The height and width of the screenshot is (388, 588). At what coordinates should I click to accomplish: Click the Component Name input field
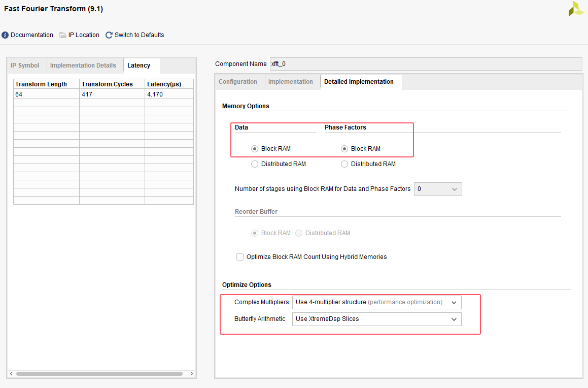tap(426, 64)
